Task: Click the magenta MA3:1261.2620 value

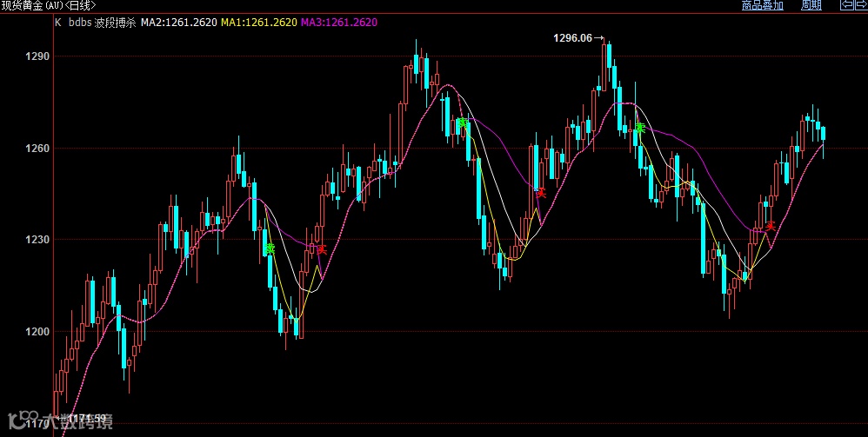Action: click(x=339, y=23)
